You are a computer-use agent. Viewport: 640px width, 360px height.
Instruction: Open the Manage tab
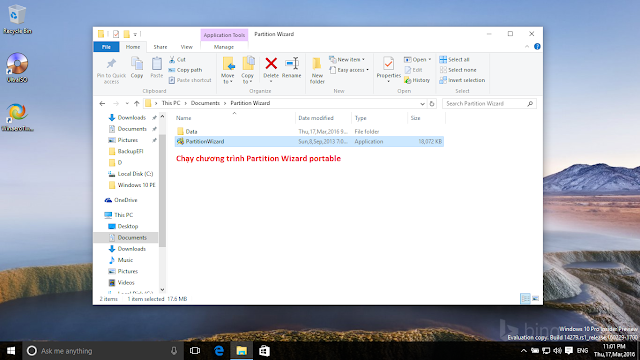tap(224, 47)
